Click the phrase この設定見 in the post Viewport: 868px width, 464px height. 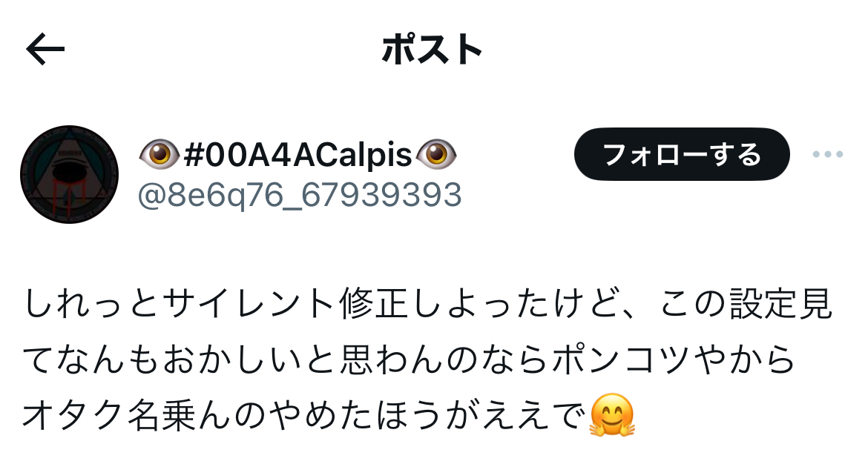click(x=746, y=304)
